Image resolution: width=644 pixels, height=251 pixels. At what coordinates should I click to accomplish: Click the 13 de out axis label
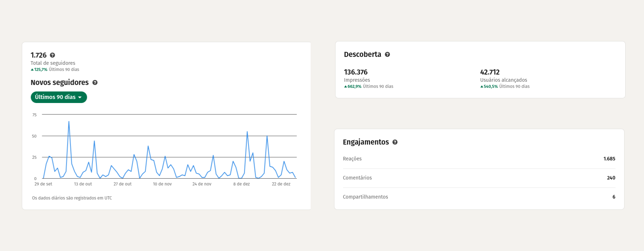point(83,184)
